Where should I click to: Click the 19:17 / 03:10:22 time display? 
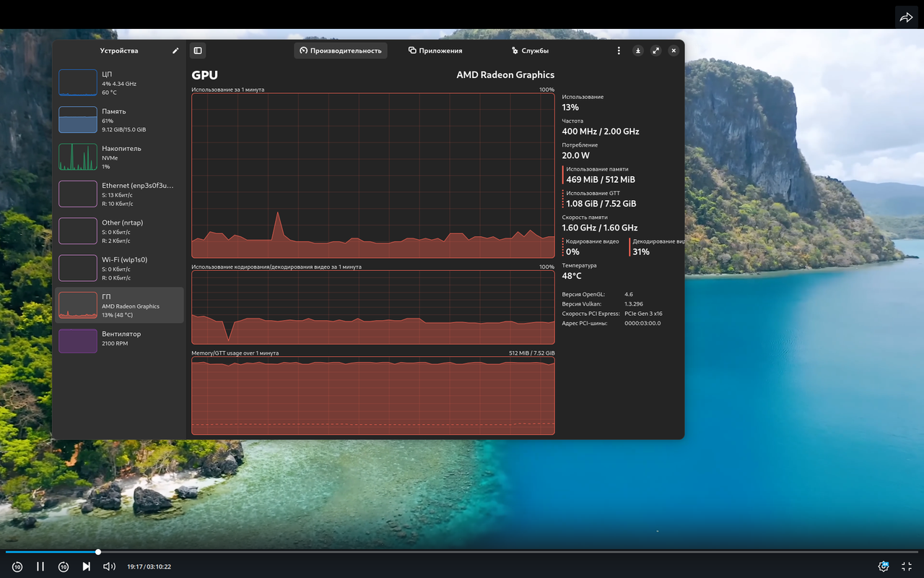pyautogui.click(x=149, y=567)
